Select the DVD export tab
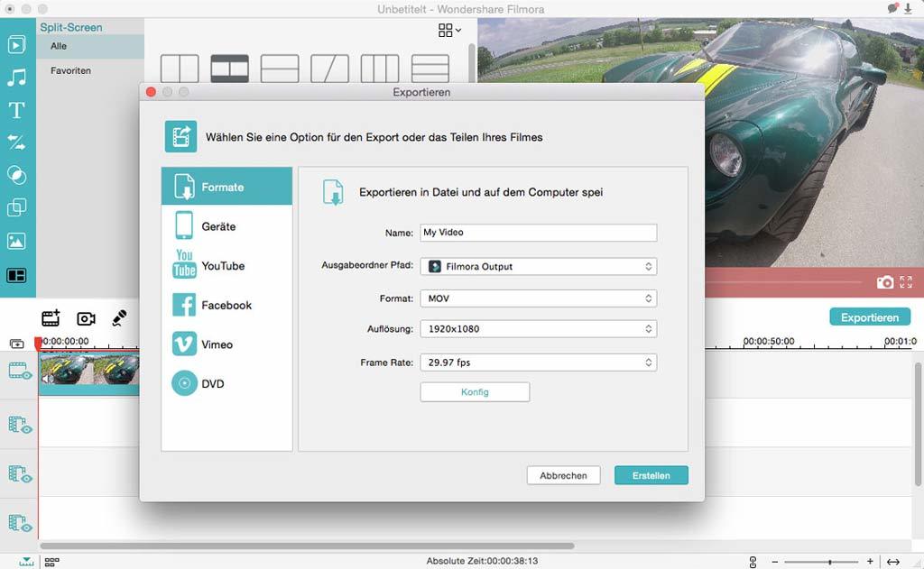 click(226, 383)
